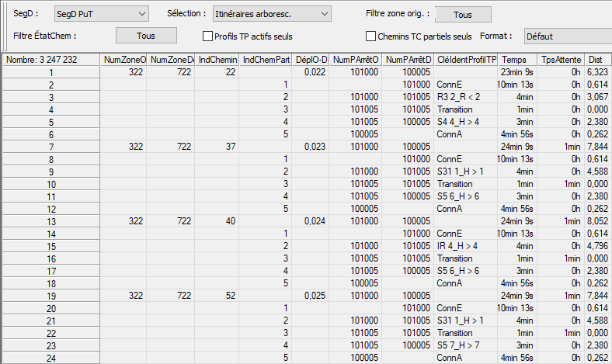This screenshot has height=364, width=612.
Task: Click the NumPArrêtO column header
Action: point(355,60)
